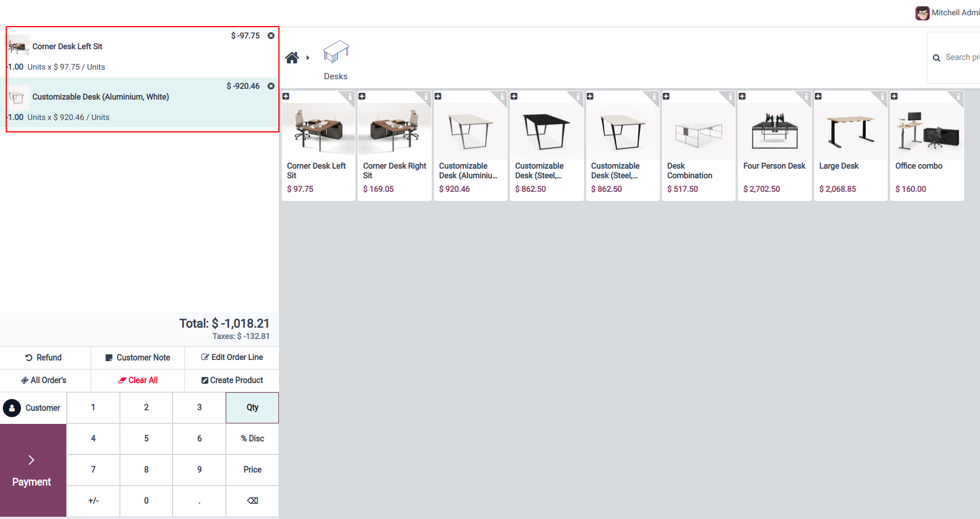Open the Desks category icon
The image size is (980, 519).
point(336,52)
